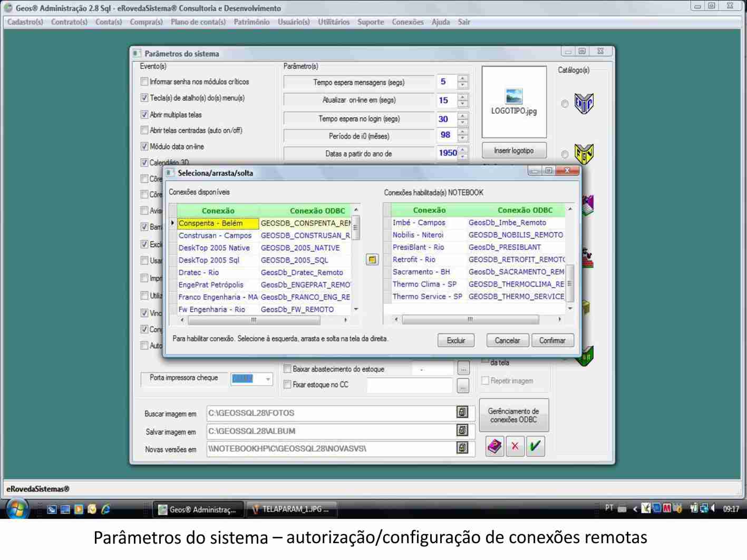Decrease Atualizar on-line em (segs) spinner
This screenshot has width=747, height=560.
coord(463,103)
